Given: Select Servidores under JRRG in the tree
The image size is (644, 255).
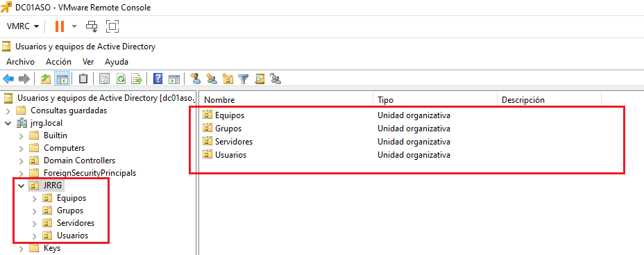Looking at the screenshot, I should click(76, 223).
